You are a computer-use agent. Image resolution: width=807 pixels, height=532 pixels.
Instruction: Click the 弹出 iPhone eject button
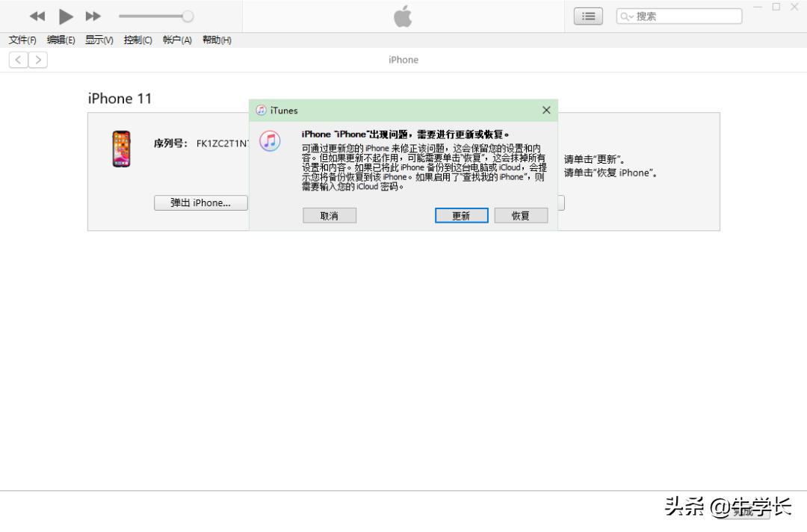200,202
